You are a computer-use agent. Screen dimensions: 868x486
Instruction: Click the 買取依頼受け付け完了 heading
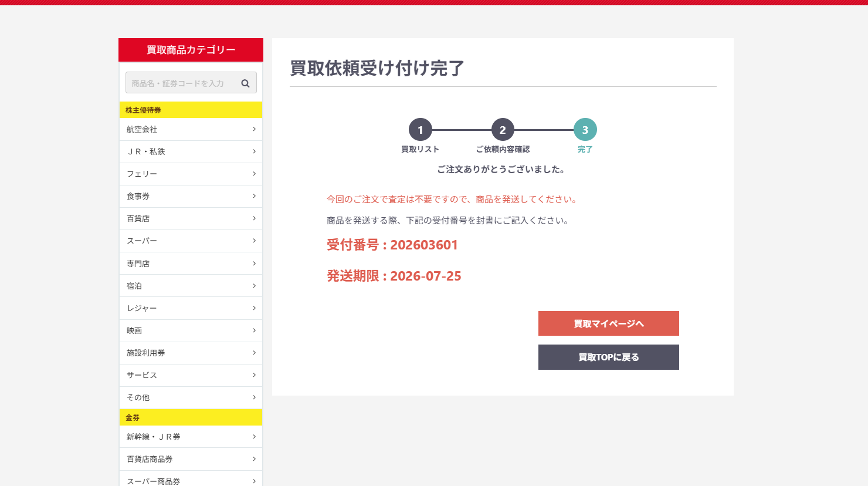377,68
